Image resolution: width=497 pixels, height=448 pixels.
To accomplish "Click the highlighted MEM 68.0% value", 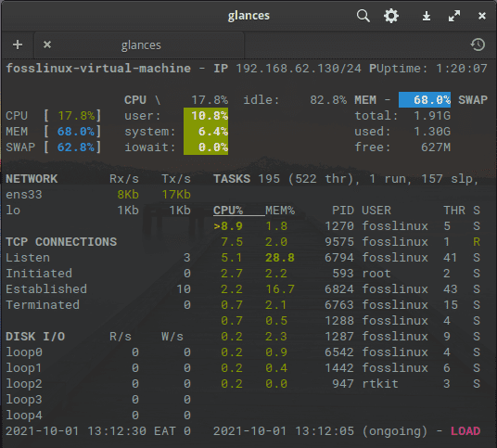I will tap(425, 100).
